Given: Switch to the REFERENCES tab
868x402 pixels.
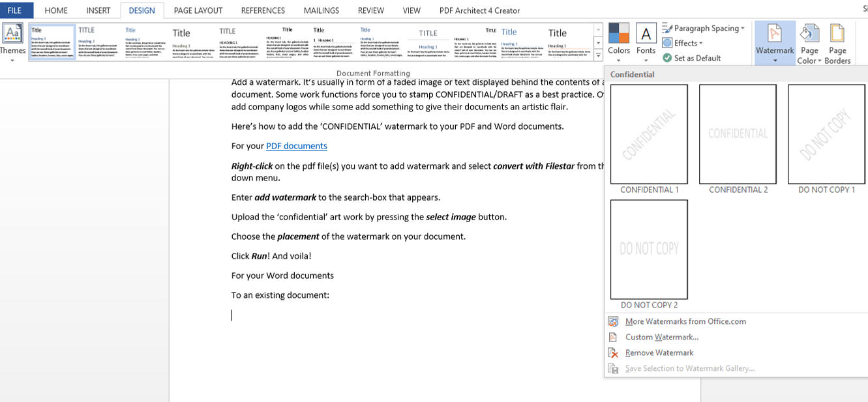Looking at the screenshot, I should click(263, 10).
